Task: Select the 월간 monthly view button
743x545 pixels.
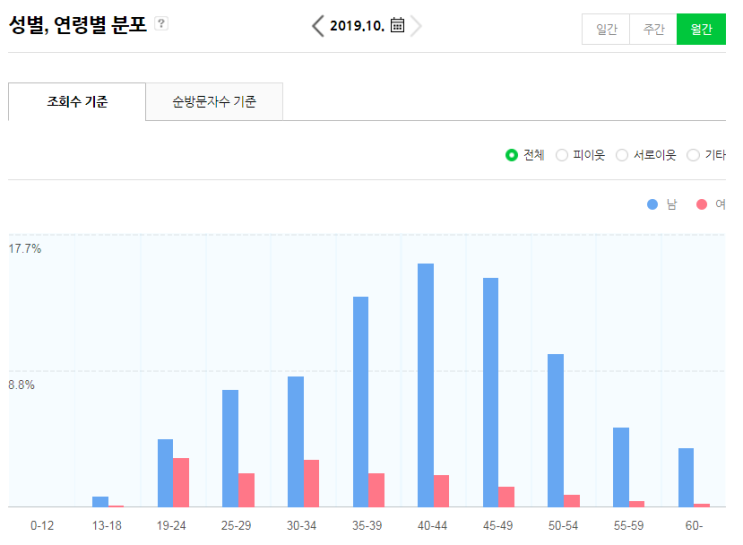Action: 701,29
